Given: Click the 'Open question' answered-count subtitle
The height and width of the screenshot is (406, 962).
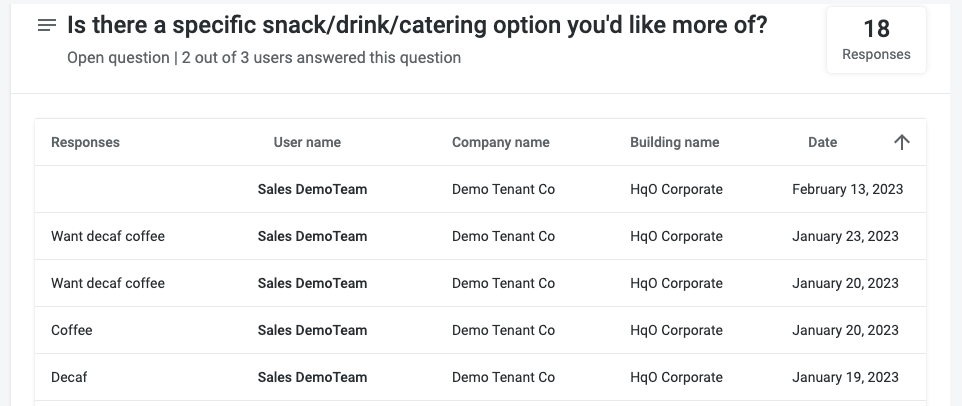Looking at the screenshot, I should click(264, 58).
